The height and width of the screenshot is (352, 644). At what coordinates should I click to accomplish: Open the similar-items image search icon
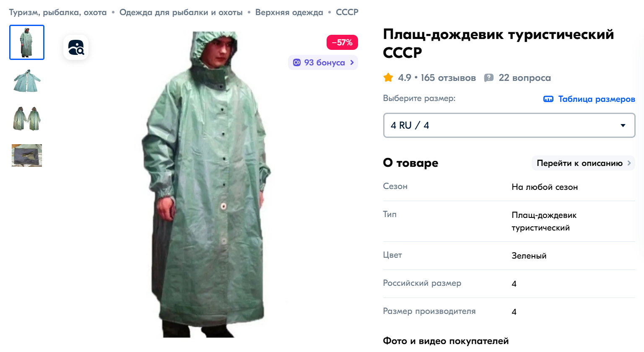pos(76,47)
